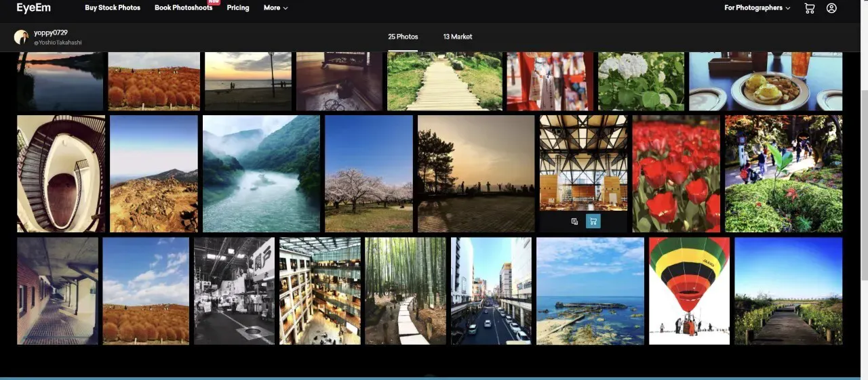868x380 pixels.
Task: Open the shopping cart in header
Action: (809, 8)
